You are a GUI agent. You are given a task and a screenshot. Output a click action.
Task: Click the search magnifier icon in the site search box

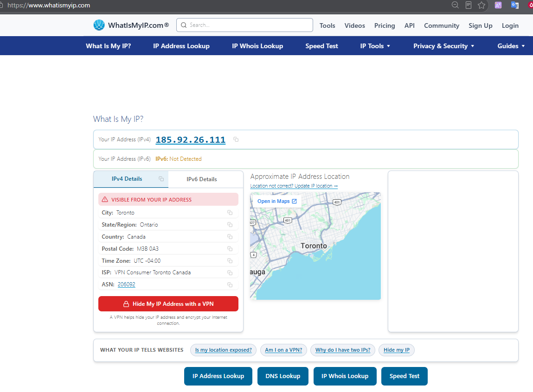coord(184,25)
